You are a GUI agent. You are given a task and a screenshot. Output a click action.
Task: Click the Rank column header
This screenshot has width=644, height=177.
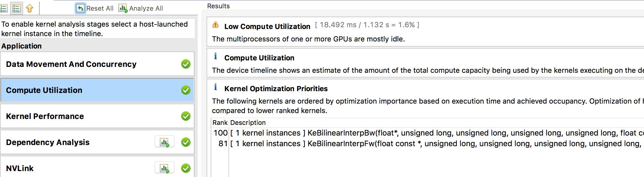220,123
